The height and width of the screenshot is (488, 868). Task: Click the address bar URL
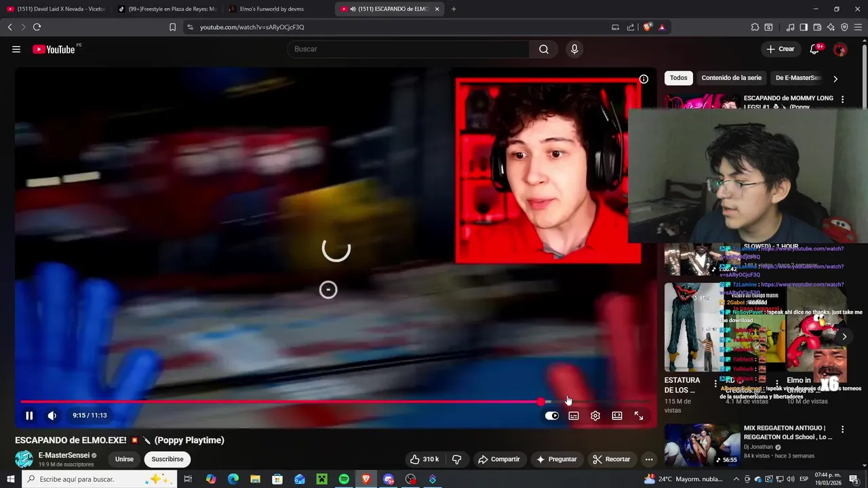point(252,27)
